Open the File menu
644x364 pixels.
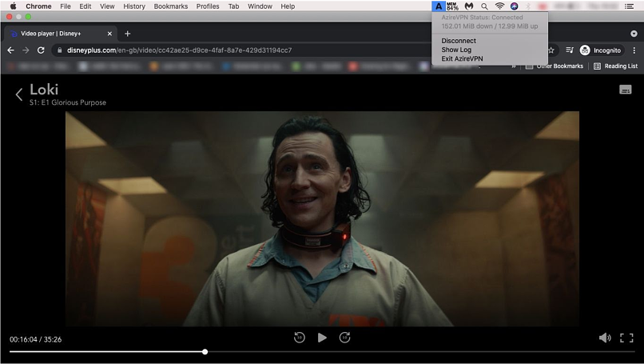point(66,6)
